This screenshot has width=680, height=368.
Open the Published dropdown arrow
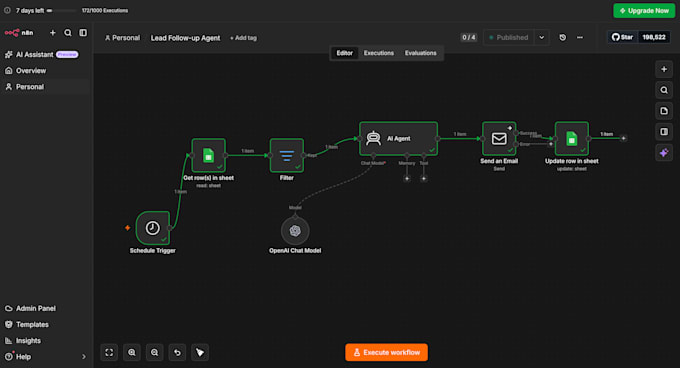click(x=542, y=38)
